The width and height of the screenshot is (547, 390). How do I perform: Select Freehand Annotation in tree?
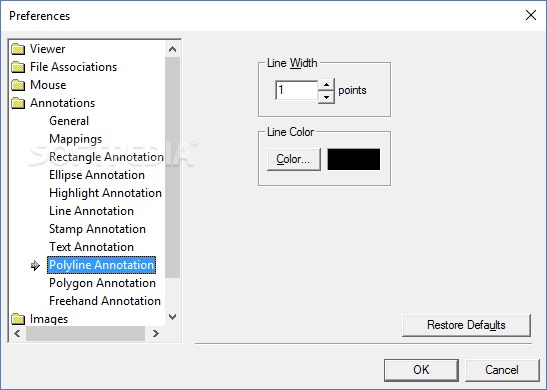pos(105,301)
